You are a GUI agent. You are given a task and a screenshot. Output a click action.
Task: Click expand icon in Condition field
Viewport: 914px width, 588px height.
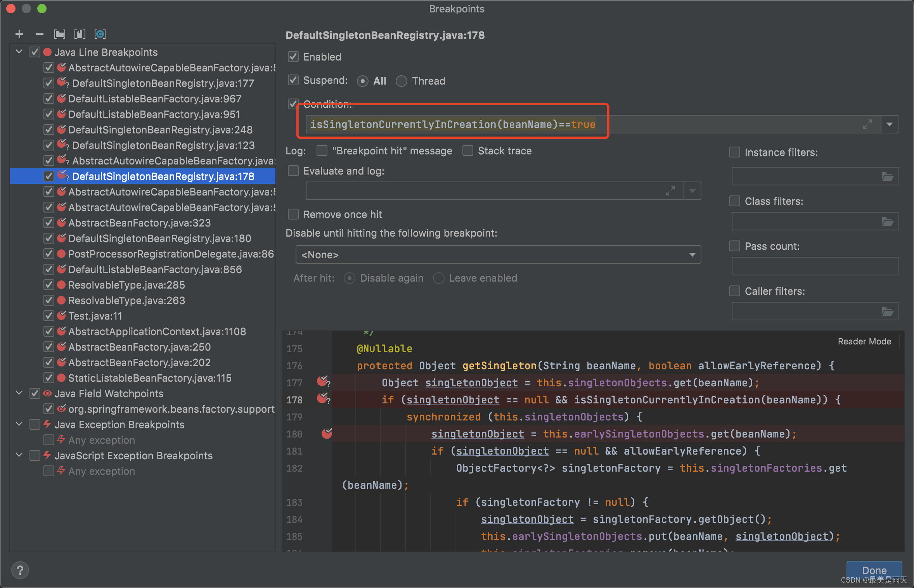[867, 125]
